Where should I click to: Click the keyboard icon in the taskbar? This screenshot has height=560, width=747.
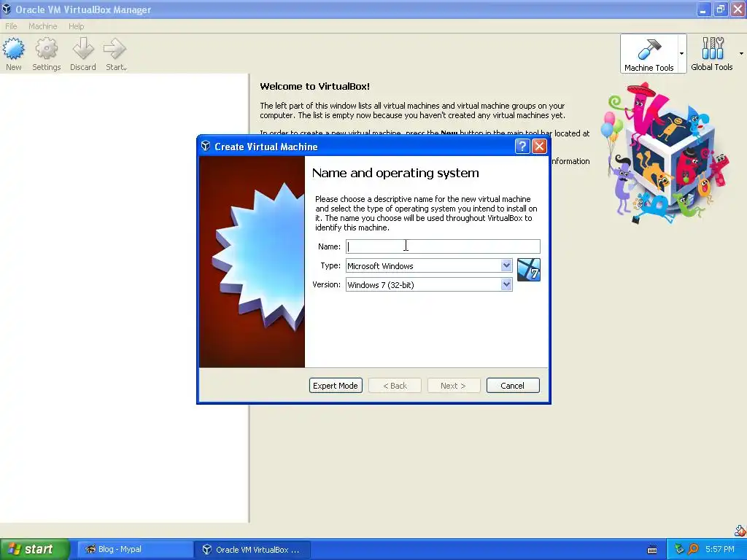pos(652,550)
